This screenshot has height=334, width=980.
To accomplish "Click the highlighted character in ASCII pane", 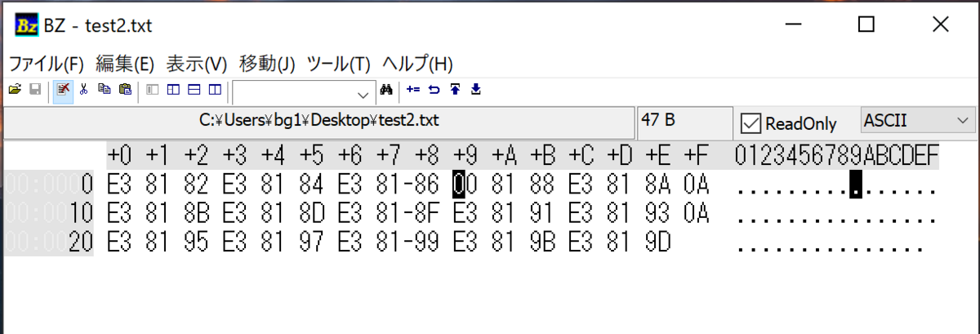I will 856,185.
